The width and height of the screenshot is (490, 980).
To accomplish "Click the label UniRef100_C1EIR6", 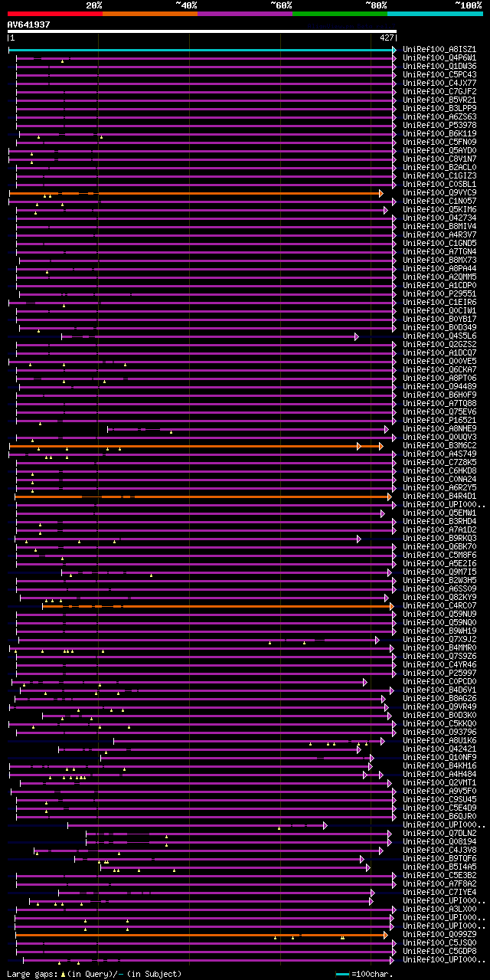I will 439,303.
